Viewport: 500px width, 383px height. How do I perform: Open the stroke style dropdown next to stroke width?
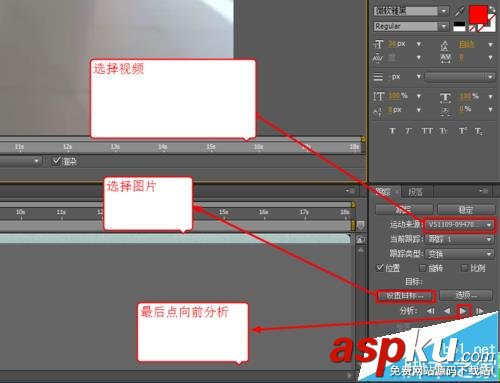click(460, 77)
